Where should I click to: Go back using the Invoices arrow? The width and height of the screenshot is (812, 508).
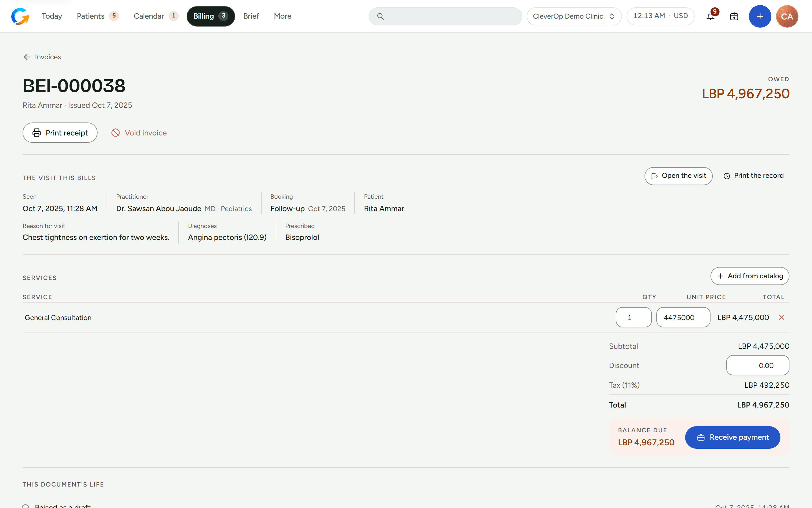tap(42, 57)
